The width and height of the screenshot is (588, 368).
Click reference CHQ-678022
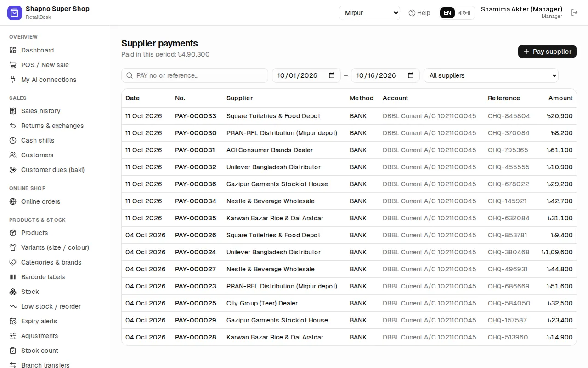point(509,184)
